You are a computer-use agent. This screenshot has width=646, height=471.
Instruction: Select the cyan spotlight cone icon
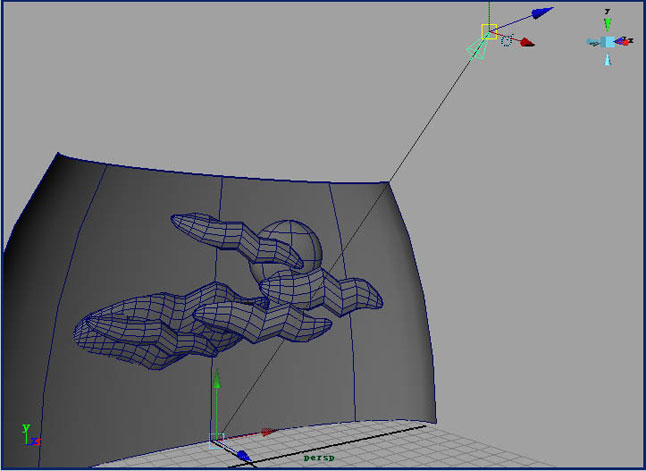477,48
